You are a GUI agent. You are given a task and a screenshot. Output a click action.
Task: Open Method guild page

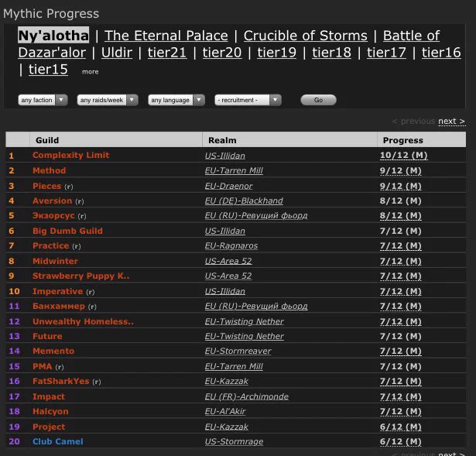[50, 170]
